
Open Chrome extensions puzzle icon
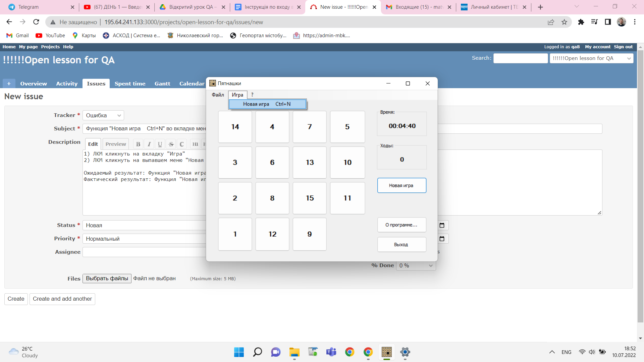point(581,22)
